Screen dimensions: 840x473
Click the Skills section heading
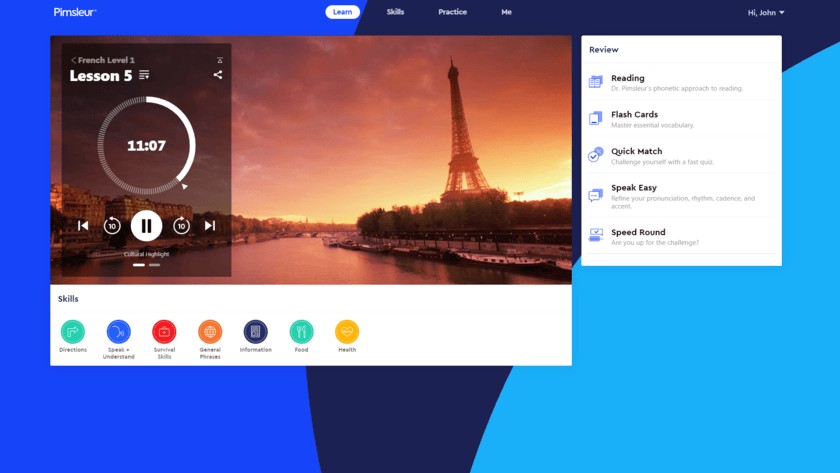point(68,299)
